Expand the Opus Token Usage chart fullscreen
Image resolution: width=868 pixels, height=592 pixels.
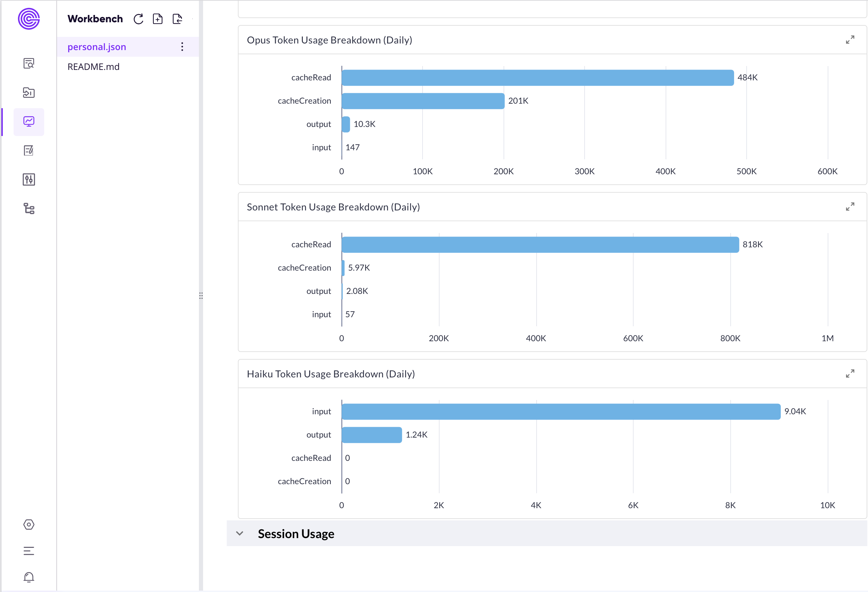click(x=850, y=39)
